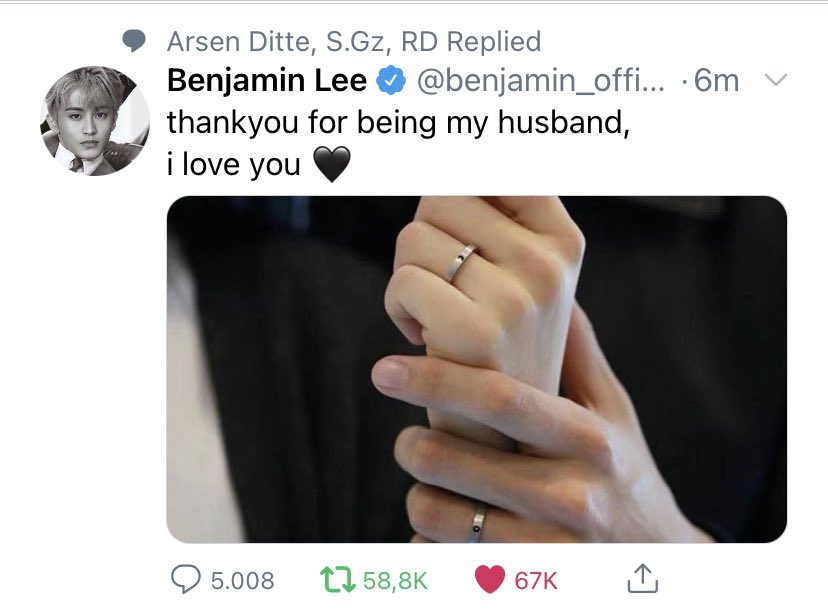Click the 67K likes count
828x610 pixels.
tap(536, 580)
